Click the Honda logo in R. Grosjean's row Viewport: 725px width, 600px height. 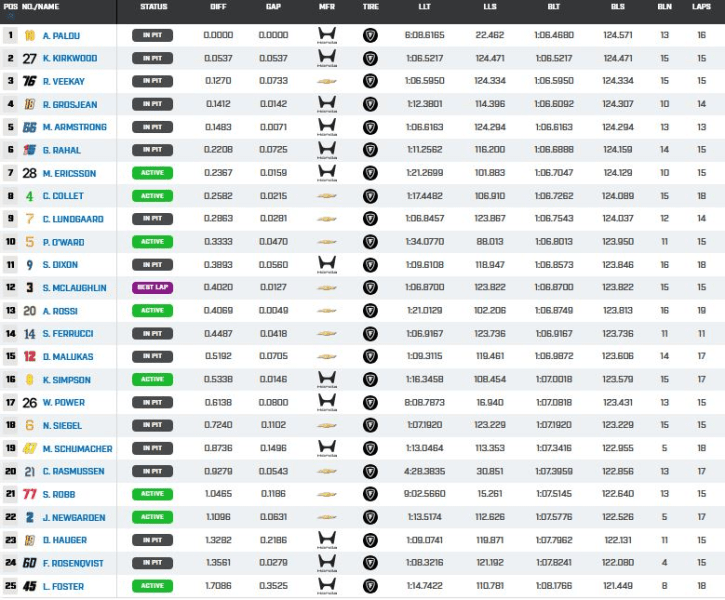327,104
